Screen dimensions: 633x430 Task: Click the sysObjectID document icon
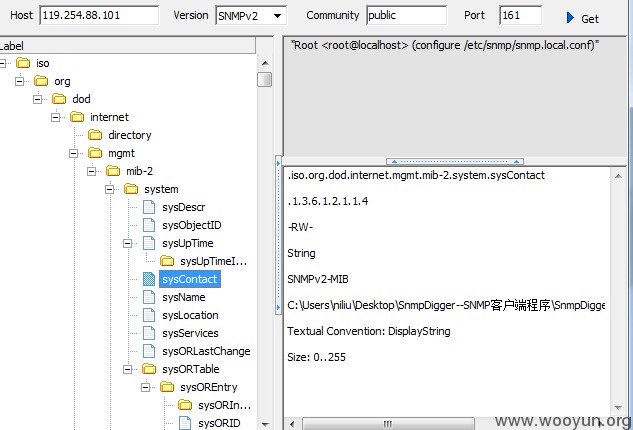pyautogui.click(x=149, y=225)
